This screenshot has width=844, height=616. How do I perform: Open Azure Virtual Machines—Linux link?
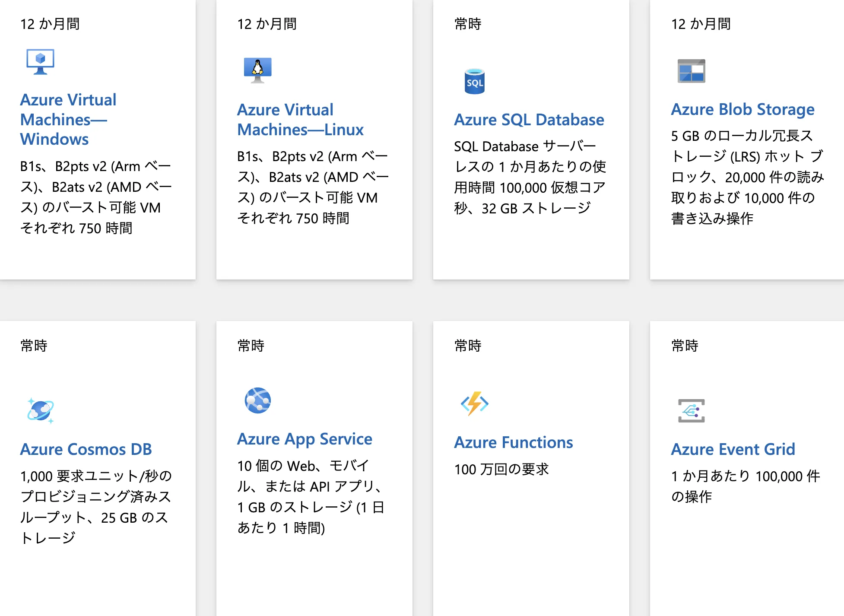[301, 120]
